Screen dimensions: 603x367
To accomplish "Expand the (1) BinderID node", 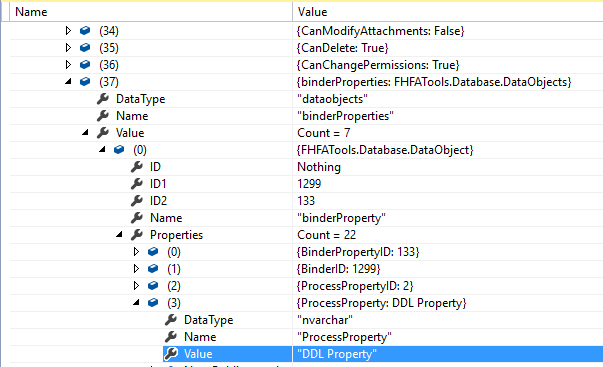I will click(136, 269).
